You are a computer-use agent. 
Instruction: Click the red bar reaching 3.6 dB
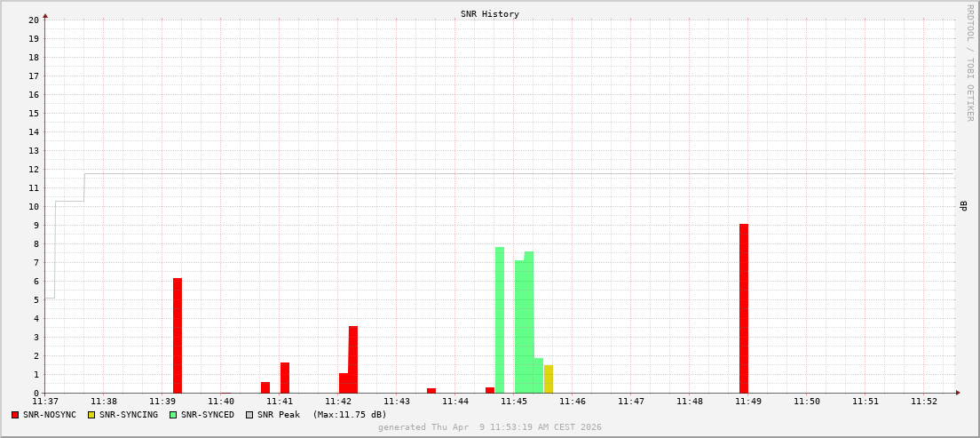click(x=353, y=360)
